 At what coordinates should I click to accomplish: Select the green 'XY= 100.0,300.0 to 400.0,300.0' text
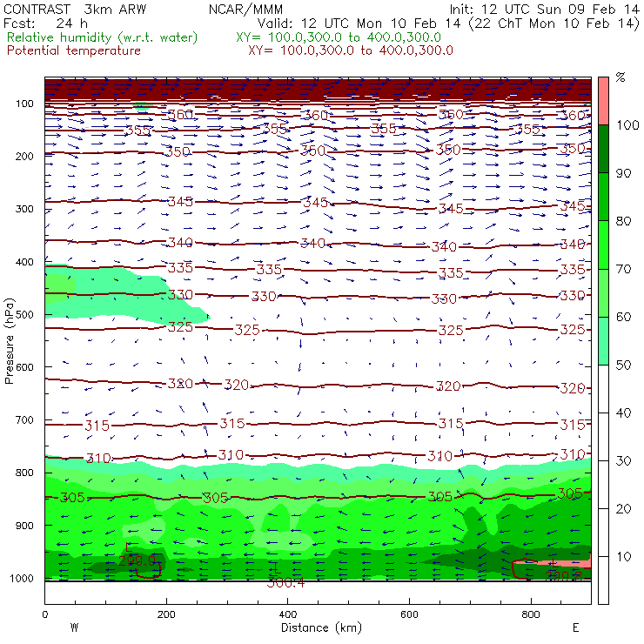339,37
